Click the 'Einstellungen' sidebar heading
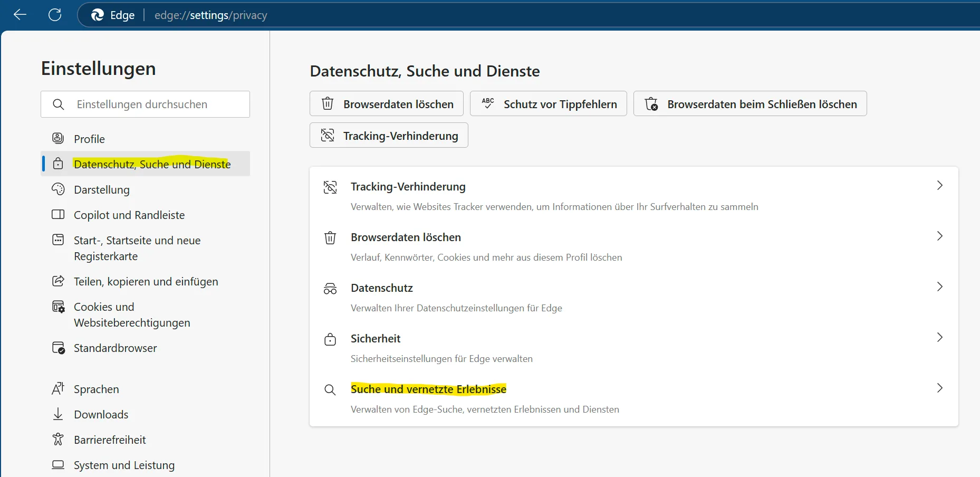This screenshot has height=477, width=980. 99,69
